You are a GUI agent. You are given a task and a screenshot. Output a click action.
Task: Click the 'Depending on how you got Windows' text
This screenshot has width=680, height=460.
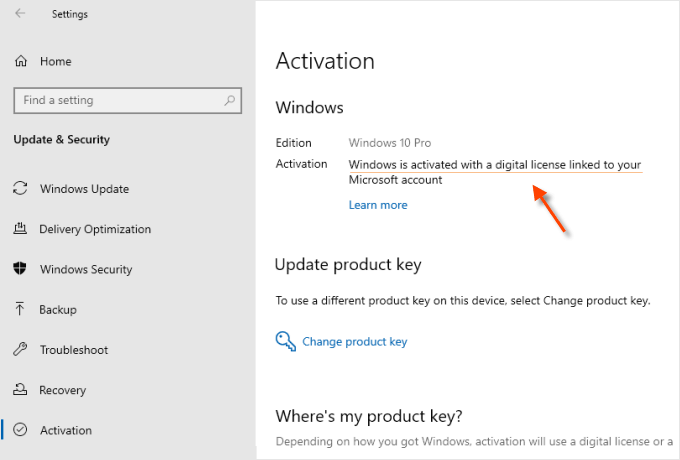pos(475,441)
